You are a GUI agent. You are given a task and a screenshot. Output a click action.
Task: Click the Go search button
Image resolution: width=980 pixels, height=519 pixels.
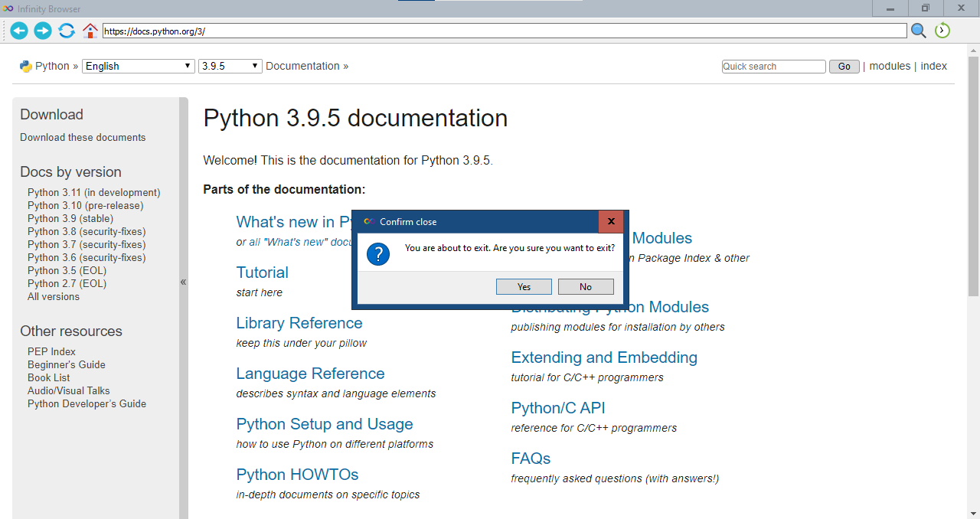844,67
